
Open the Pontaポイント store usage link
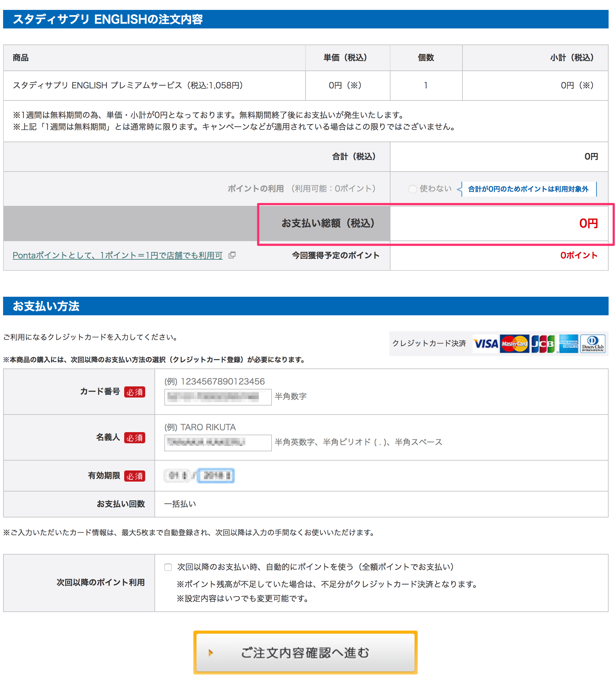(x=117, y=255)
